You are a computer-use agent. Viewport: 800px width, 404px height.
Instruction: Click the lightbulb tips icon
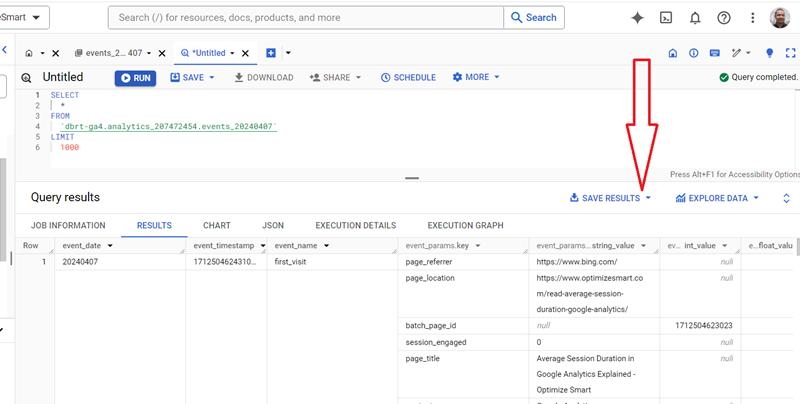click(770, 53)
